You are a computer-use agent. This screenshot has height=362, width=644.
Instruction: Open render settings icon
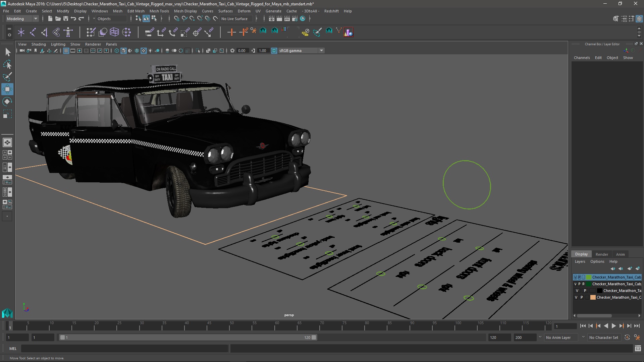[x=295, y=19]
